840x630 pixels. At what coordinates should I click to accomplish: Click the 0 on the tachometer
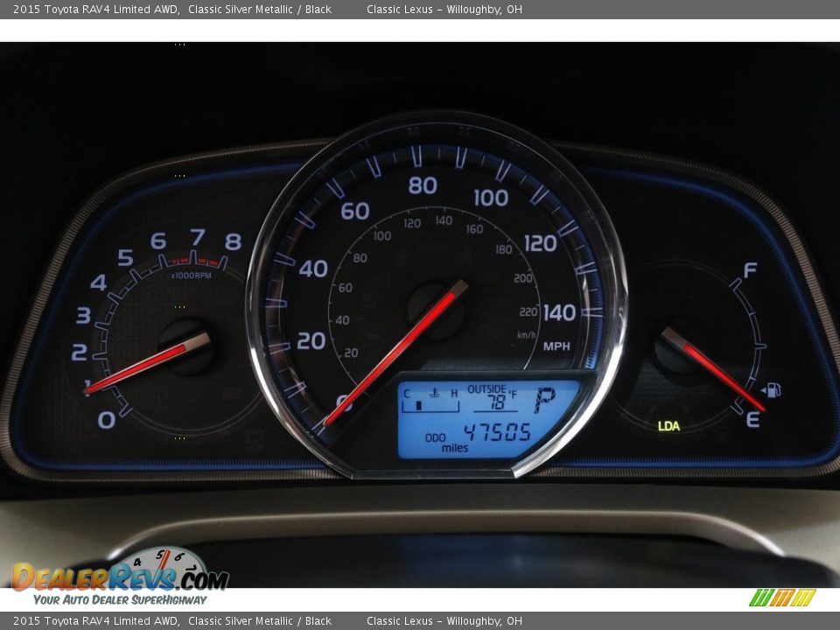[x=107, y=420]
